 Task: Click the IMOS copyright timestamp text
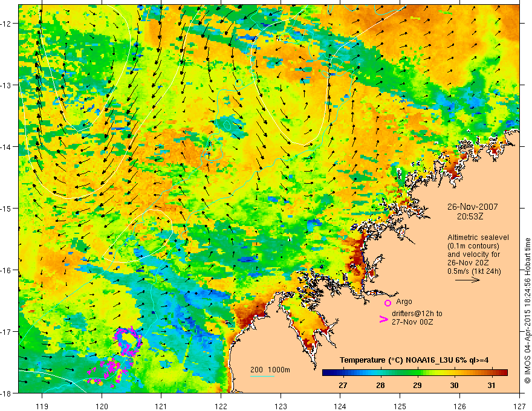pos(527,310)
